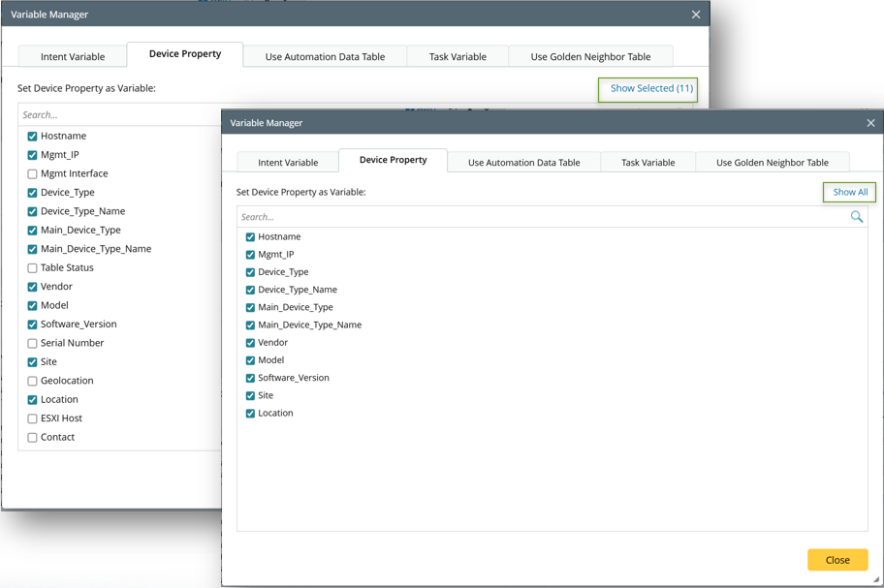This screenshot has width=884, height=588.
Task: Uncheck Vendor in the front dialog
Action: [250, 343]
